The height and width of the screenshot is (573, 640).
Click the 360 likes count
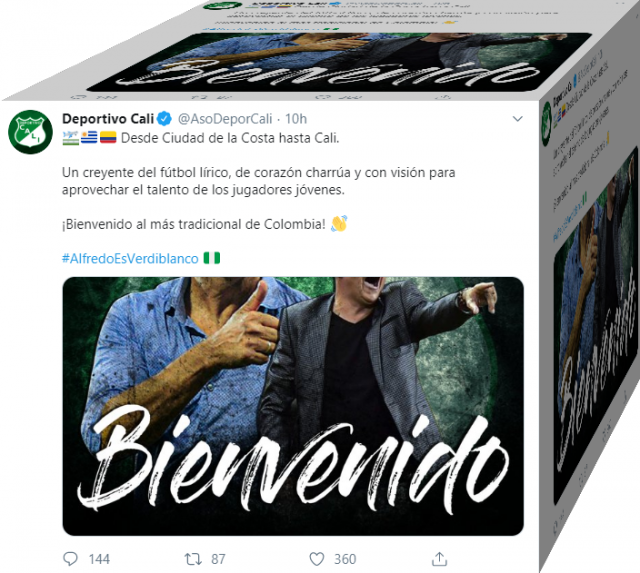click(345, 559)
